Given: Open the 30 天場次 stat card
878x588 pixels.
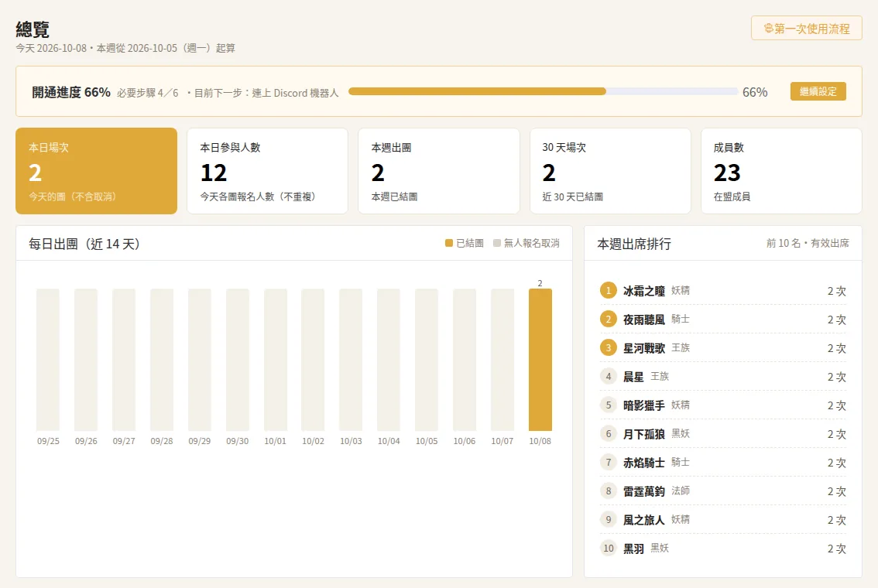Looking at the screenshot, I should pyautogui.click(x=610, y=171).
